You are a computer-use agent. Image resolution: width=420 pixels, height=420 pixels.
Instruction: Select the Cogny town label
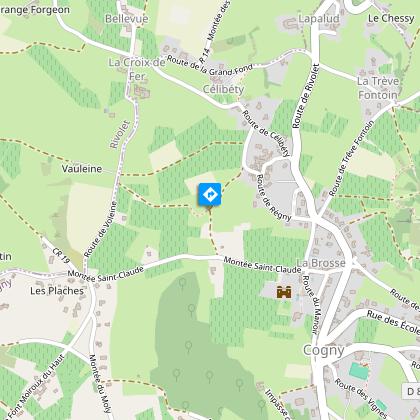(x=324, y=350)
